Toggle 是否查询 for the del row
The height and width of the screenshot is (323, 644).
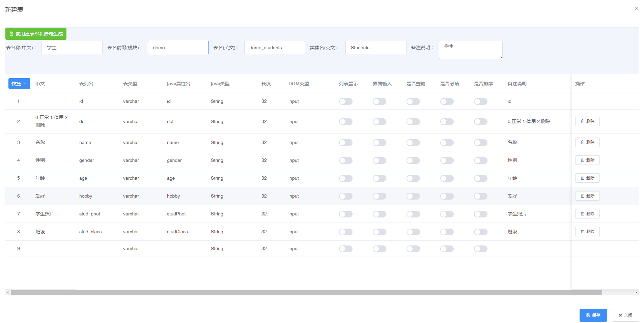click(413, 122)
